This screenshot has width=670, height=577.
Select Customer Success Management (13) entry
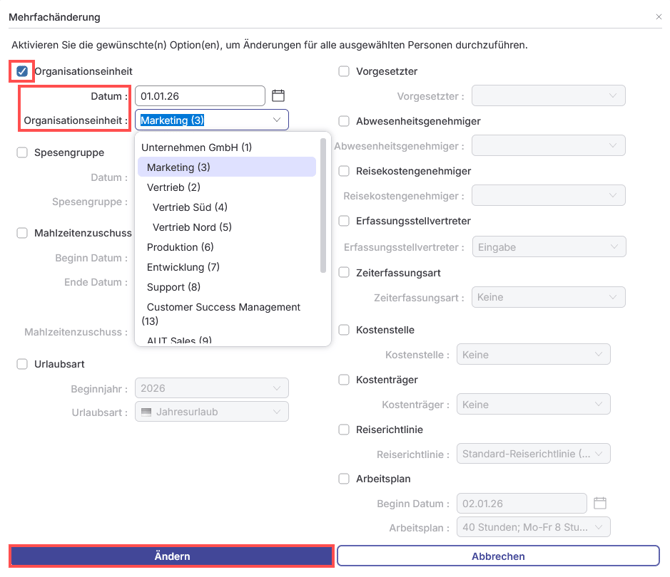coord(223,314)
